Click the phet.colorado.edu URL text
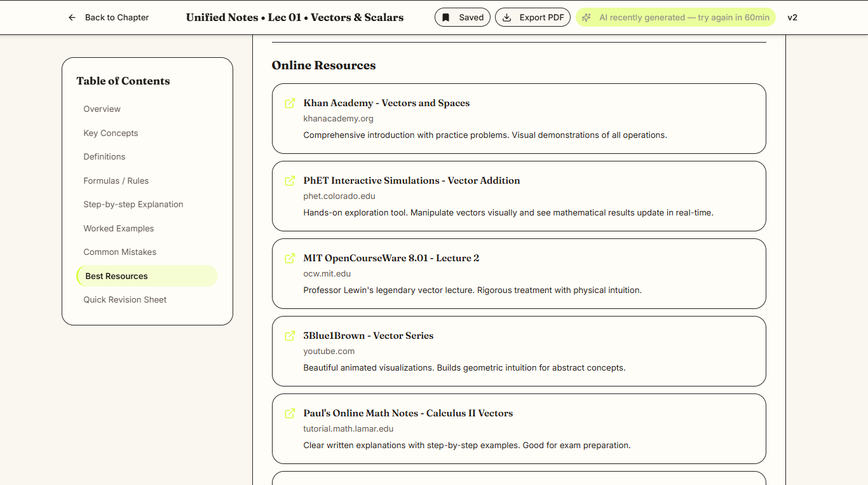868x485 pixels. pos(339,196)
